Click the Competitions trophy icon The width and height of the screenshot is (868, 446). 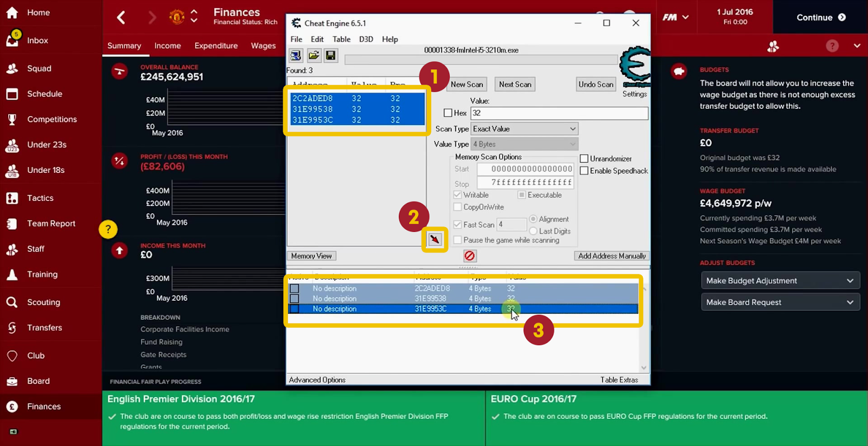pyautogui.click(x=12, y=119)
